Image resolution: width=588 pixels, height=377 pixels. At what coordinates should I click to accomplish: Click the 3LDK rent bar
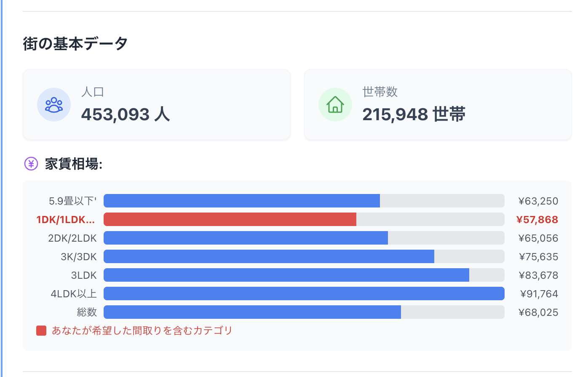(286, 275)
